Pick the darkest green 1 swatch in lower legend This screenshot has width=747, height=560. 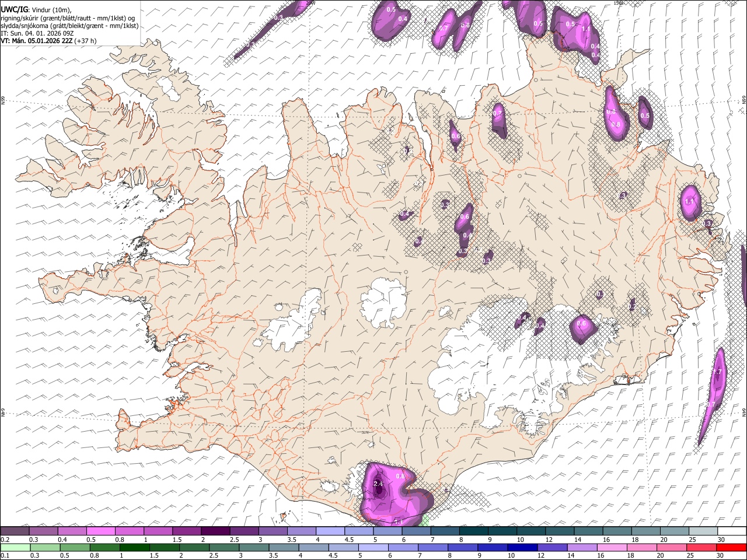point(135,547)
